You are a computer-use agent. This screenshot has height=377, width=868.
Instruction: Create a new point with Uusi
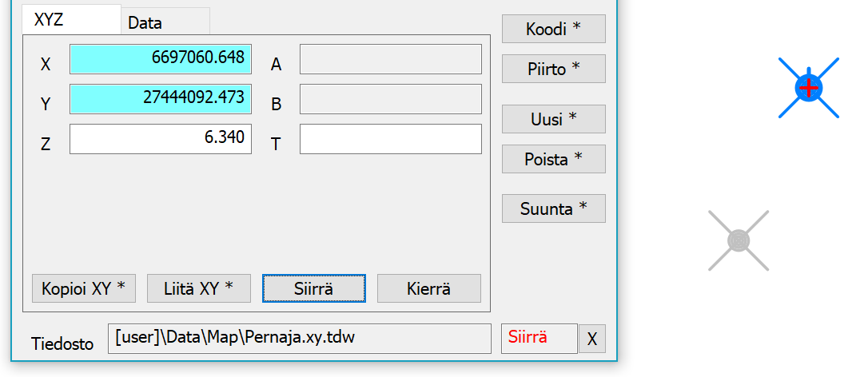(x=553, y=119)
